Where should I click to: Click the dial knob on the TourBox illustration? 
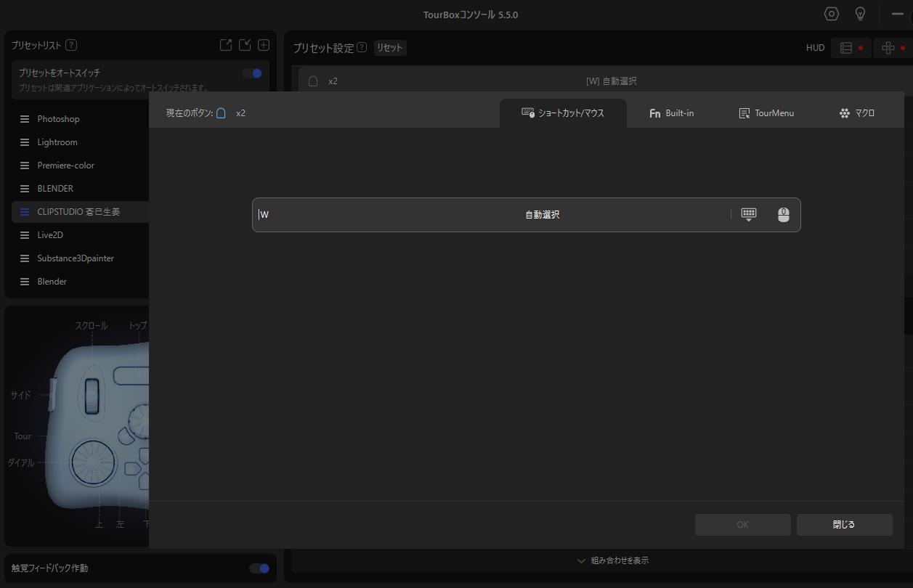(94, 462)
